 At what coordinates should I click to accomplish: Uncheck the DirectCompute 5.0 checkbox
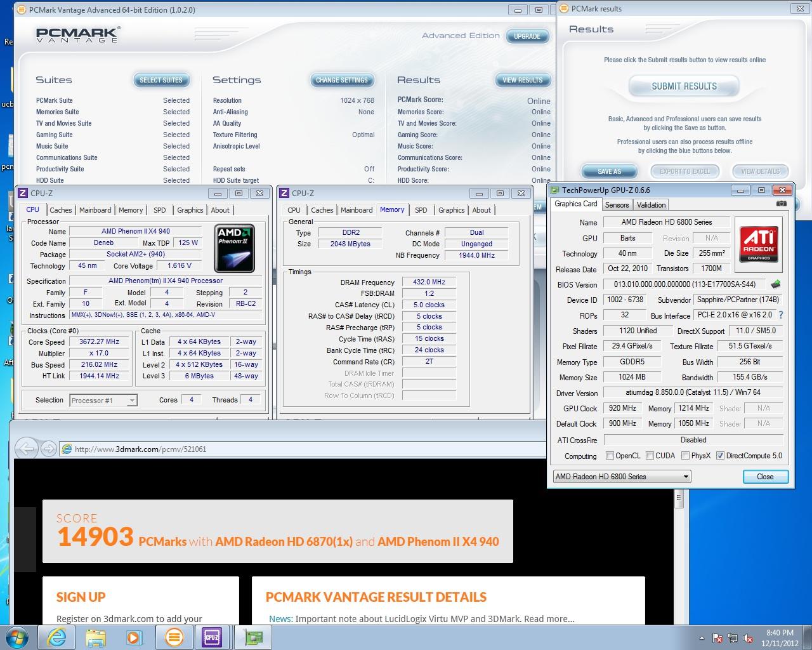coord(720,455)
